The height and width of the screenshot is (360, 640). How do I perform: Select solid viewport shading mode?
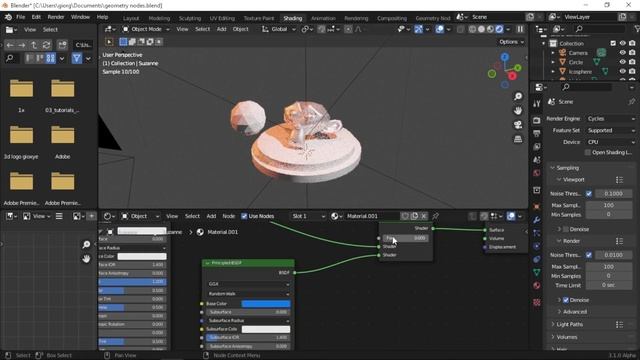tap(481, 29)
